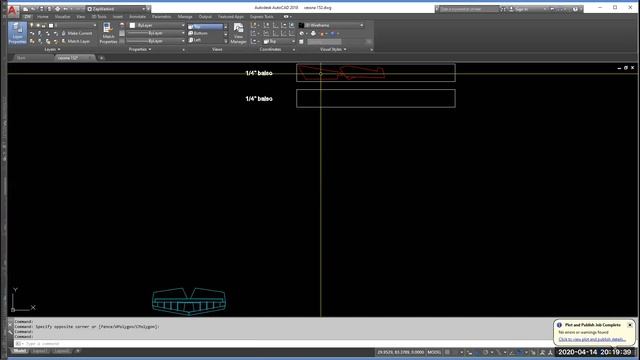
Task: Toggle polar tracking in status bar
Action: 485,352
